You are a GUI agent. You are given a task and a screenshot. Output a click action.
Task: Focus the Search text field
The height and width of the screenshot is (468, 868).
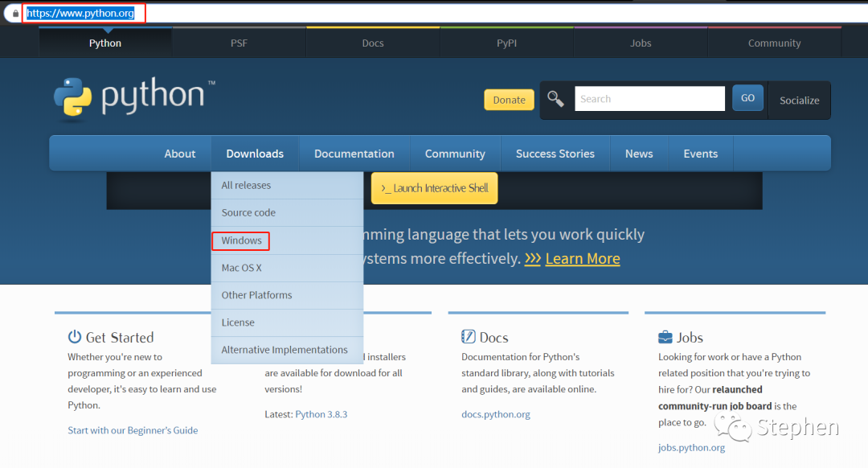pos(649,99)
